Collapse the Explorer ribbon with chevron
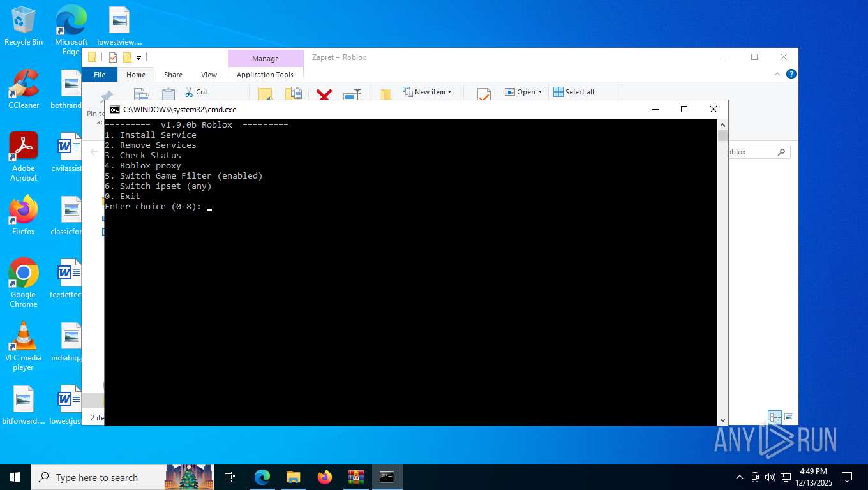868x490 pixels. [777, 74]
